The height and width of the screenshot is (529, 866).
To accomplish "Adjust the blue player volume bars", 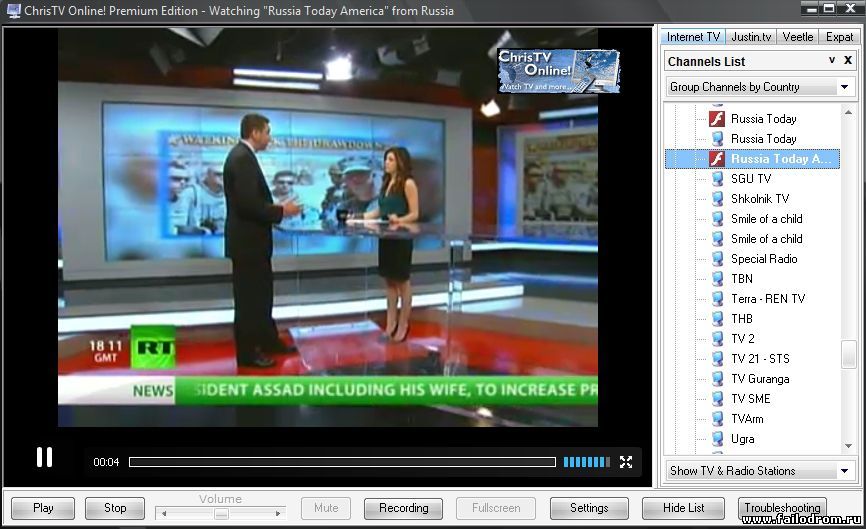I will pos(587,462).
